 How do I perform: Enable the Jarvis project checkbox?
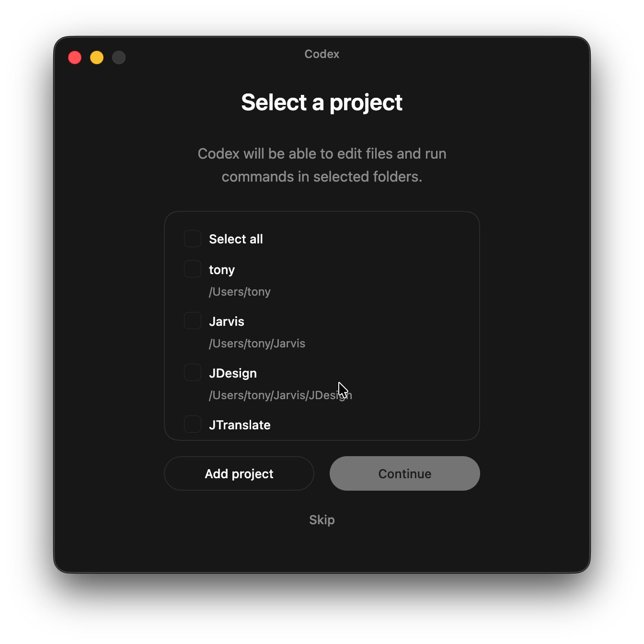193,321
